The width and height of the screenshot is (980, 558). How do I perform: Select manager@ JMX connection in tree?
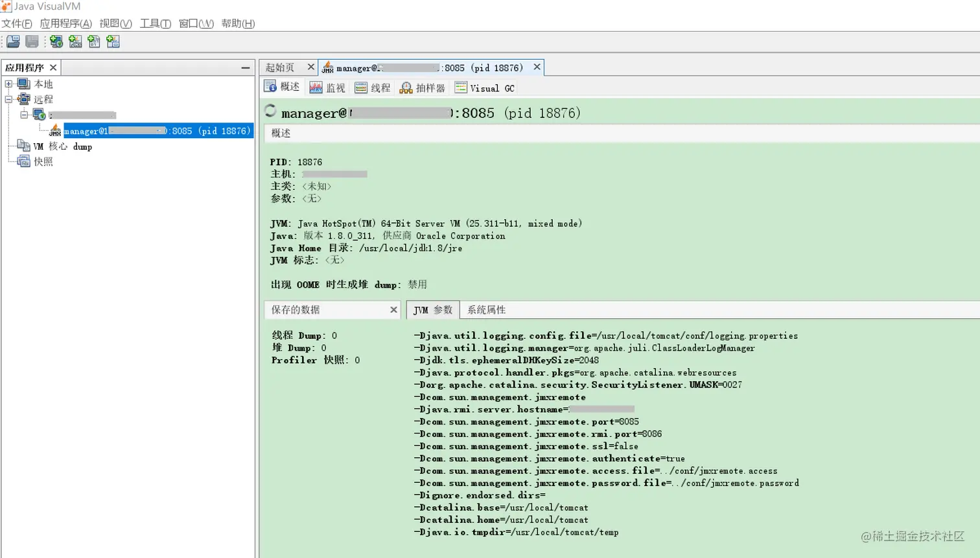pos(157,131)
